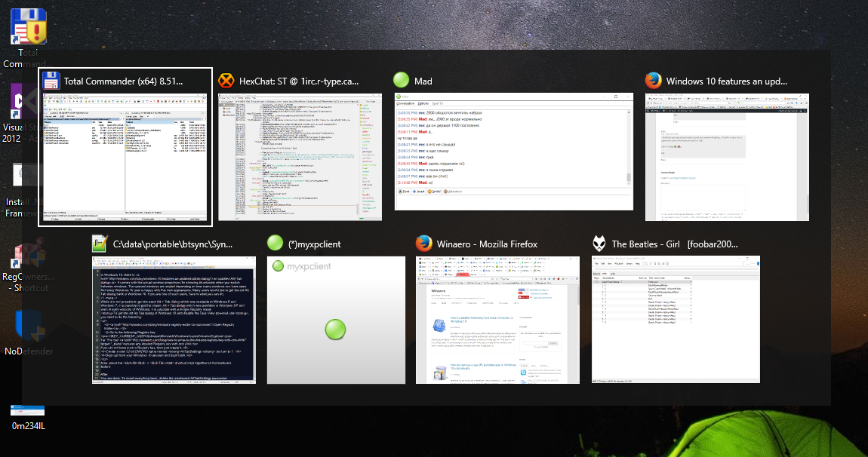The image size is (868, 457).
Task: Click the Total Commander floppy icon in switcher
Action: [51, 81]
